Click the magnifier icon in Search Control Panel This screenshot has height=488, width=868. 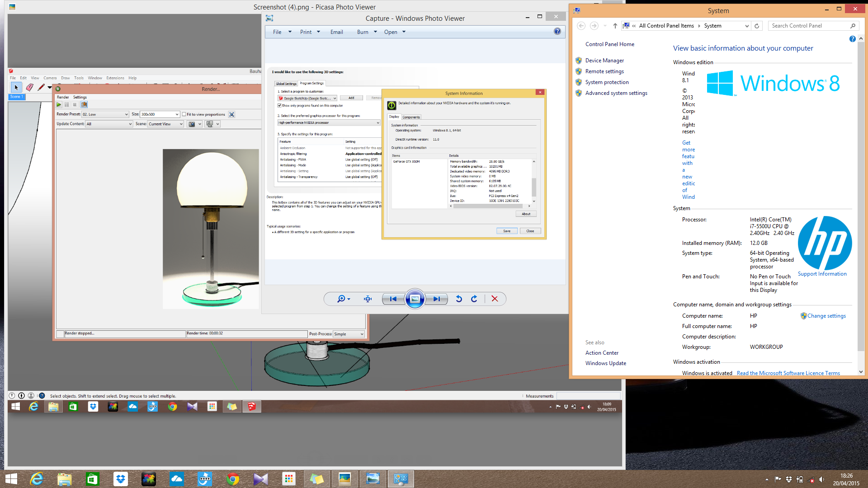point(853,26)
